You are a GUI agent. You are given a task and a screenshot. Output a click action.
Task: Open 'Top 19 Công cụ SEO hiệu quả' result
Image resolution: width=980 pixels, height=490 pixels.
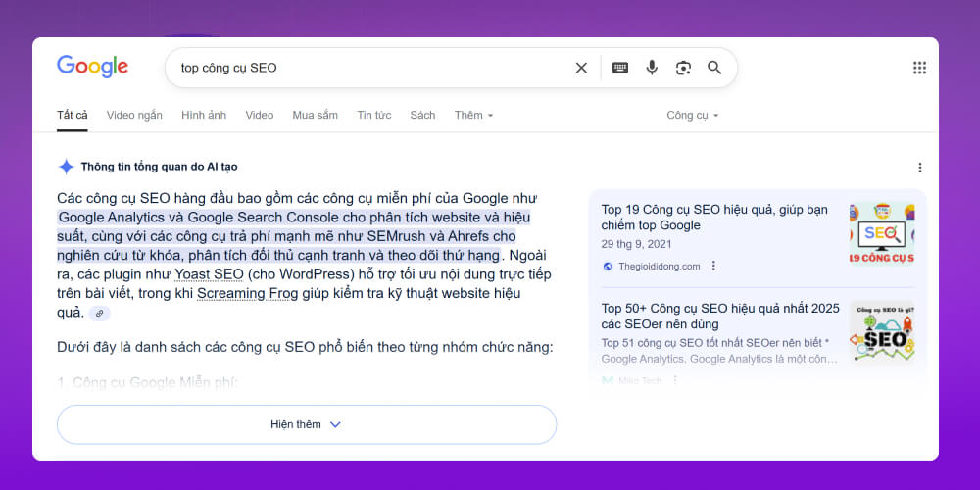coord(714,217)
